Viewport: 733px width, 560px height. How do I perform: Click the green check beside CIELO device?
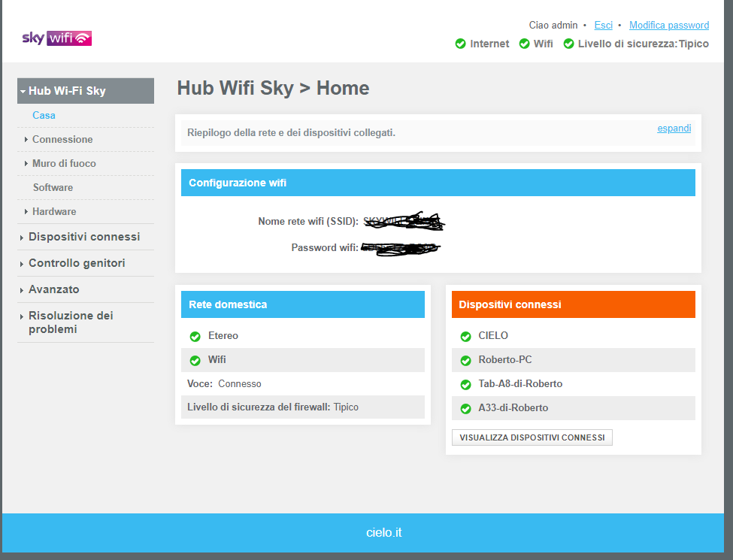tap(465, 337)
